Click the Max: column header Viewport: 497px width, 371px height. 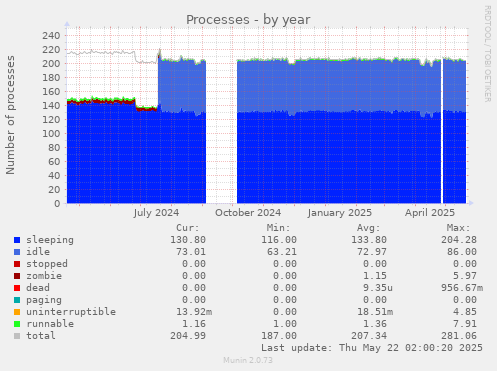point(458,228)
